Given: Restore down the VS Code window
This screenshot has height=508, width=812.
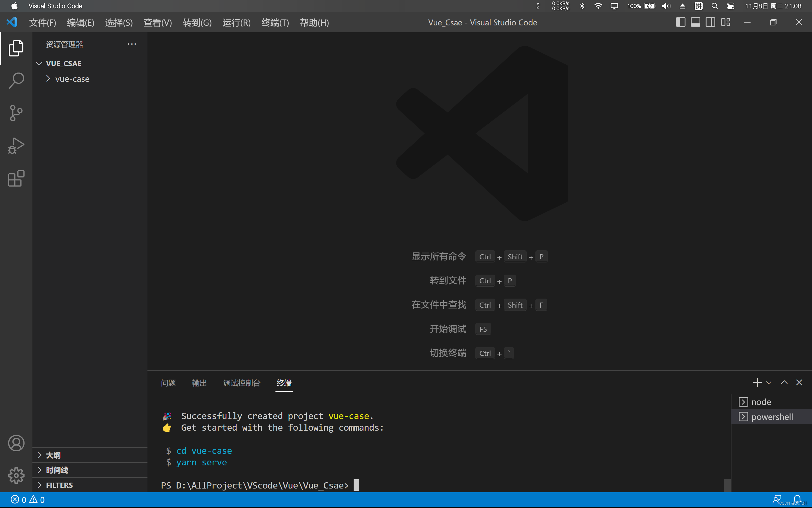Looking at the screenshot, I should (773, 22).
